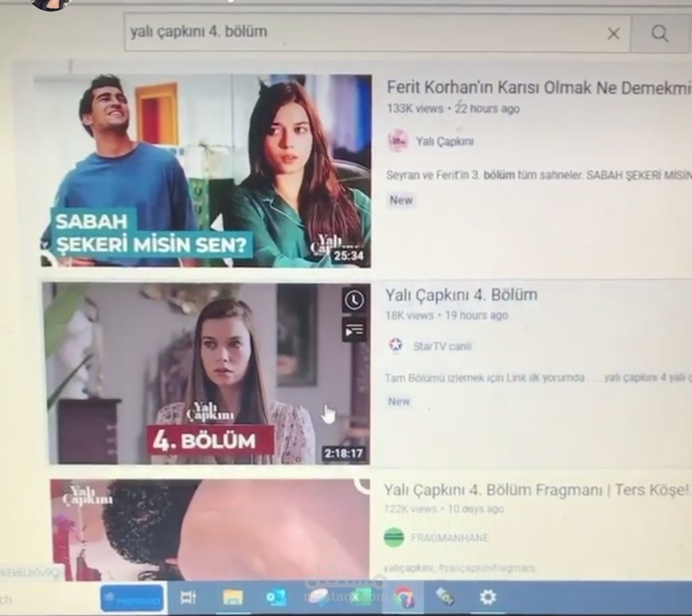Add 4. Bölüm video to queue
This screenshot has height=616, width=692.
click(x=354, y=330)
